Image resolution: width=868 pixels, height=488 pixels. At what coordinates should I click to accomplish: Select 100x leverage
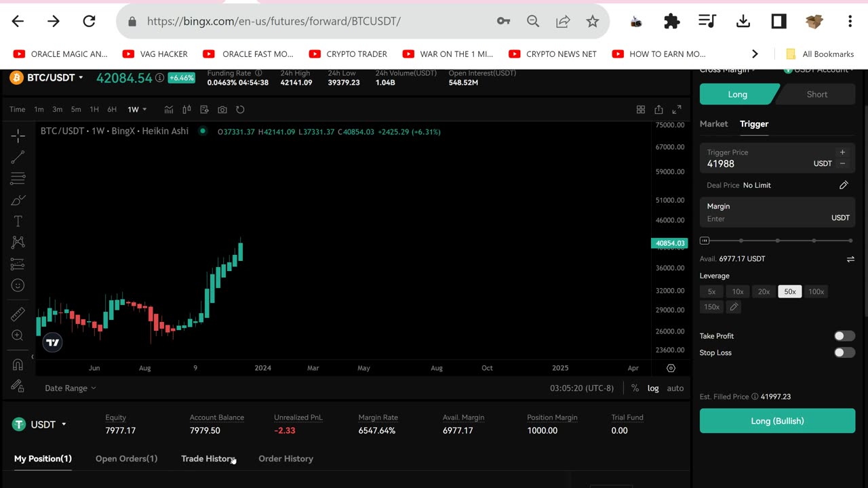tap(816, 291)
